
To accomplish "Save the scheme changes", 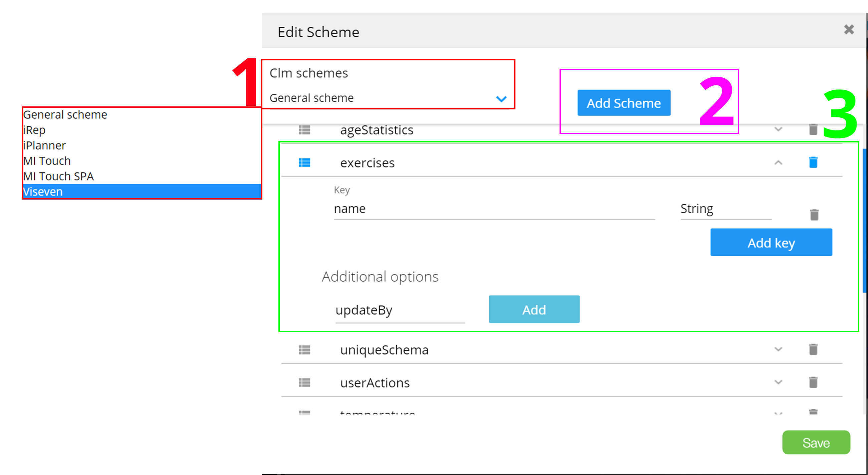I will [x=816, y=442].
